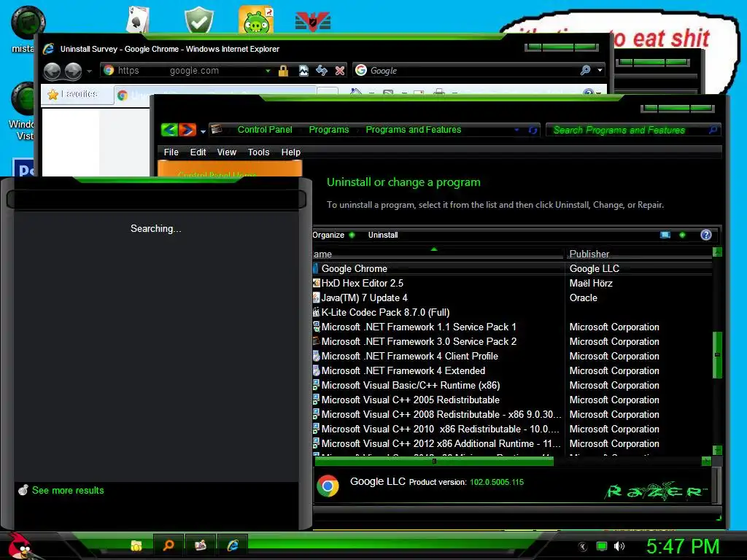This screenshot has width=747, height=560.
Task: Click Programs and Features breadcrumb
Action: click(413, 130)
